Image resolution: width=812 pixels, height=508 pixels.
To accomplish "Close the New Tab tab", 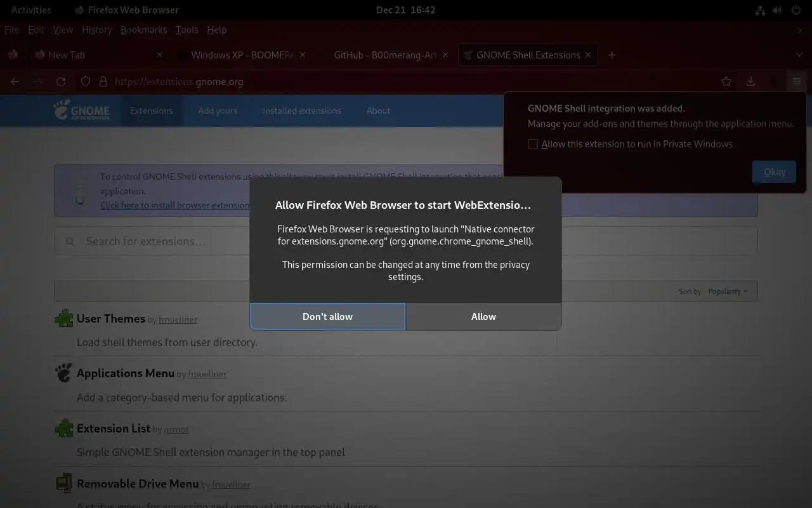I will (160, 55).
